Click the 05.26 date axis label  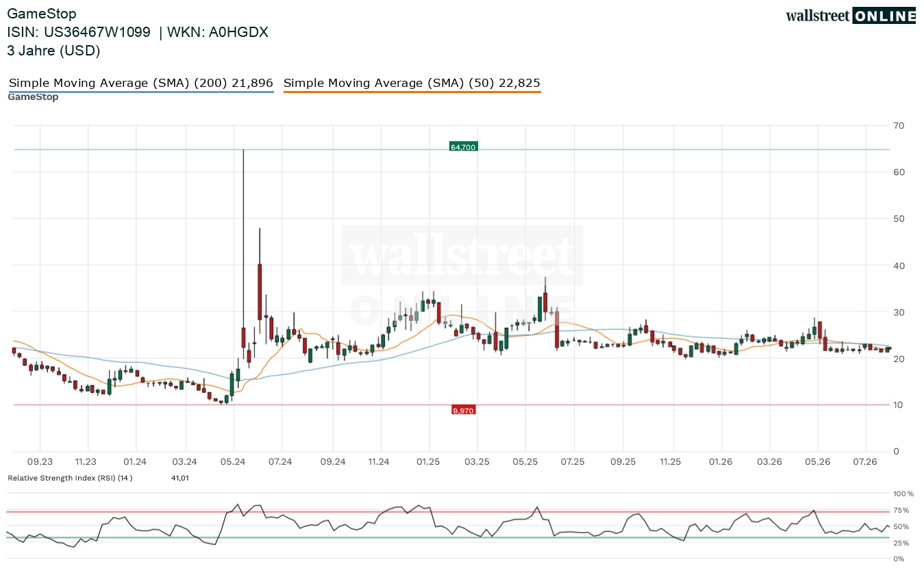click(x=818, y=462)
